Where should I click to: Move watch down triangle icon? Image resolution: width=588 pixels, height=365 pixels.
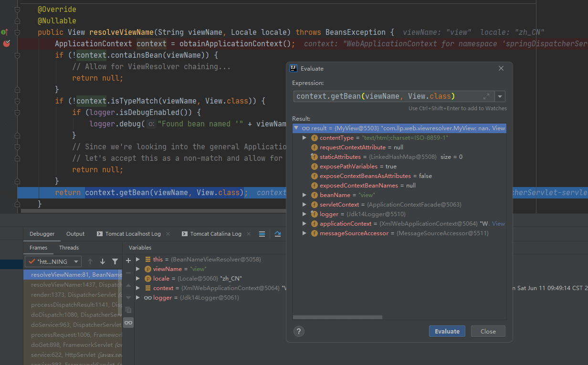(x=128, y=297)
